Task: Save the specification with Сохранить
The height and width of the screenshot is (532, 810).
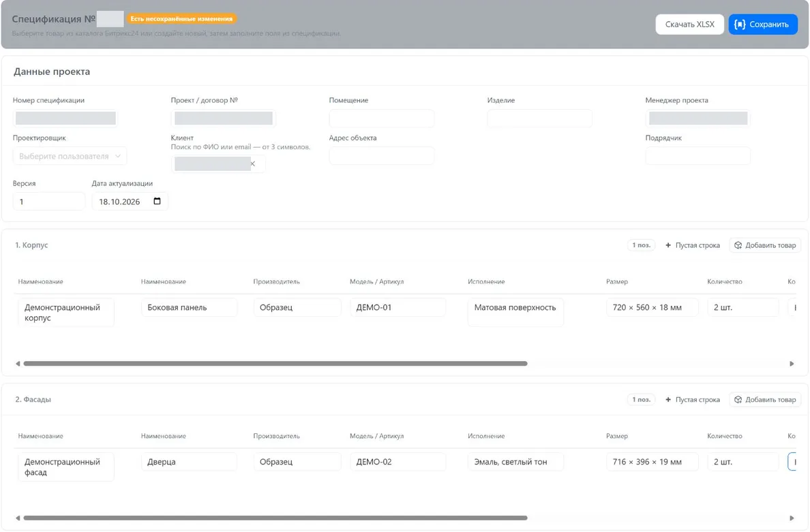Action: tap(763, 25)
